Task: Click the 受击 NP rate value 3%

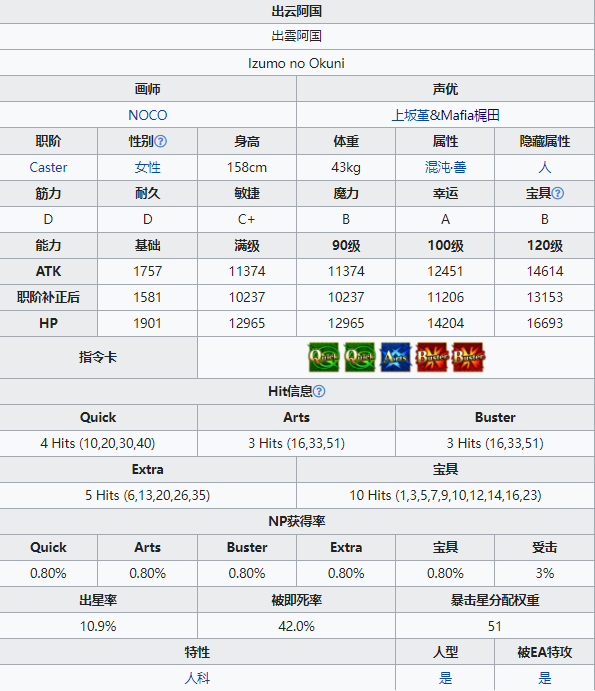Action: pos(545,573)
